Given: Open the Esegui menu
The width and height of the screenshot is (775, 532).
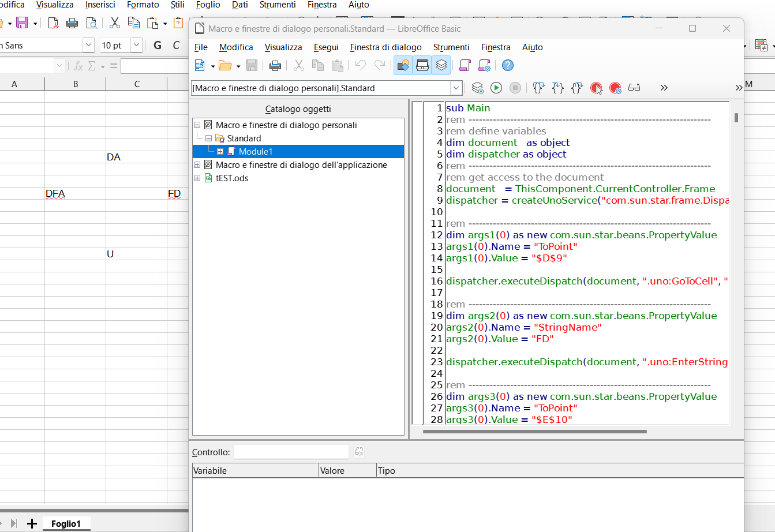Looking at the screenshot, I should click(326, 47).
